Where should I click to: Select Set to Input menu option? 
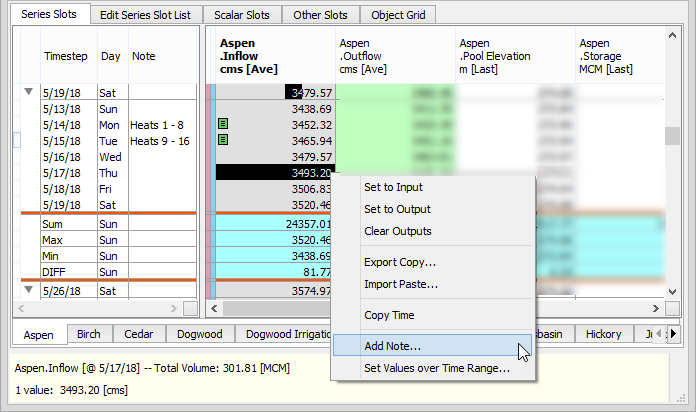click(392, 187)
